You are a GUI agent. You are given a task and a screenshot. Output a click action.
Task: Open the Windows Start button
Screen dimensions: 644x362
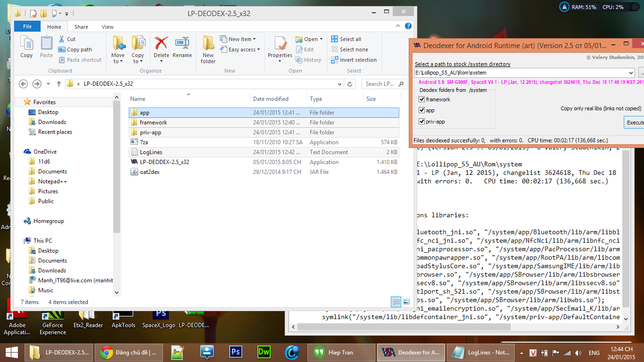(x=11, y=352)
